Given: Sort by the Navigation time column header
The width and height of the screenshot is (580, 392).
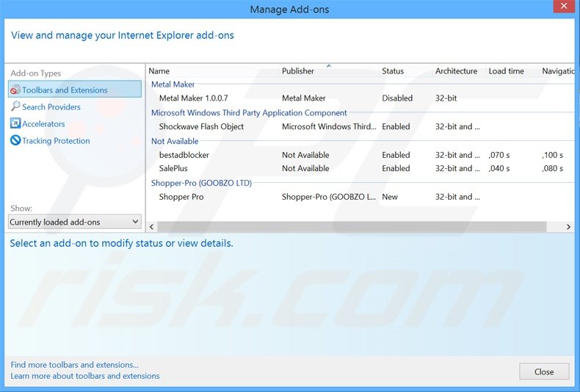Looking at the screenshot, I should pyautogui.click(x=557, y=71).
